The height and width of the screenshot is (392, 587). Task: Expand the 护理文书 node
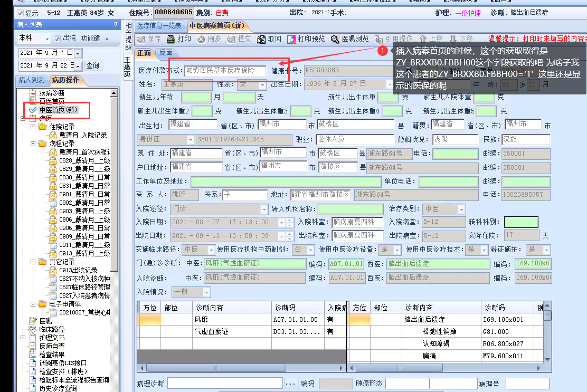[23, 338]
